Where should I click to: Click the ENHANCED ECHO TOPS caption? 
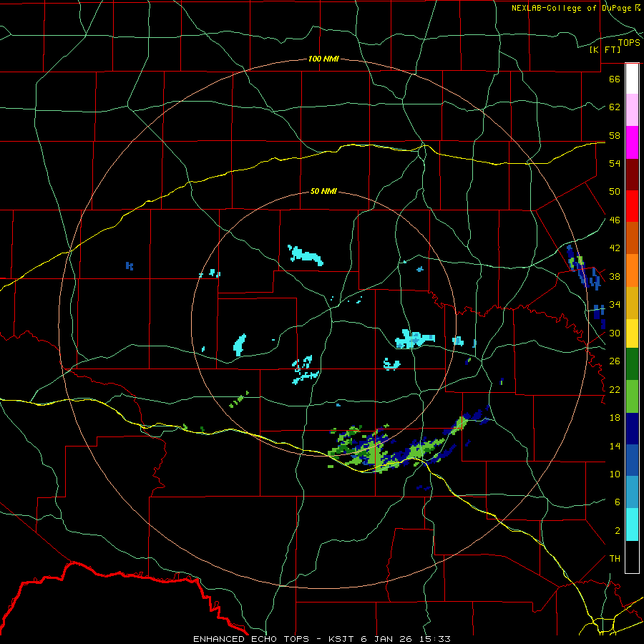pos(251,639)
